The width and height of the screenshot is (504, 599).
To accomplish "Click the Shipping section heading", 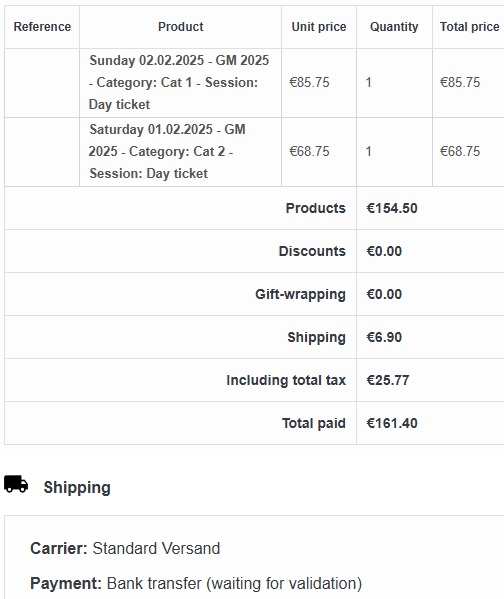I will pyautogui.click(x=77, y=487).
